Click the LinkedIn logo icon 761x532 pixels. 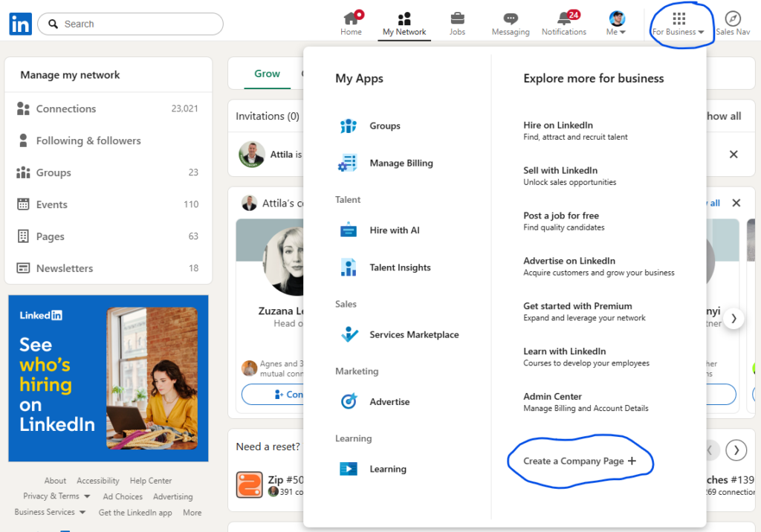(20, 24)
